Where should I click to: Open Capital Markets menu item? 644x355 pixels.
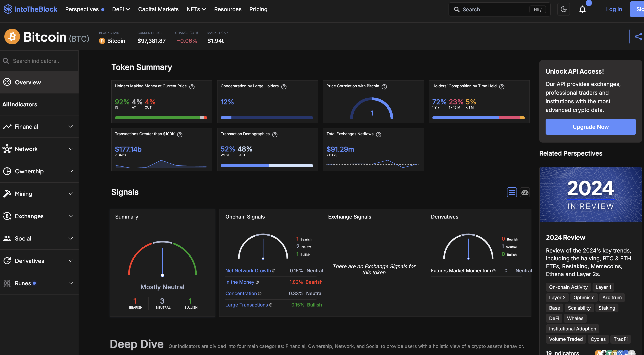(158, 9)
